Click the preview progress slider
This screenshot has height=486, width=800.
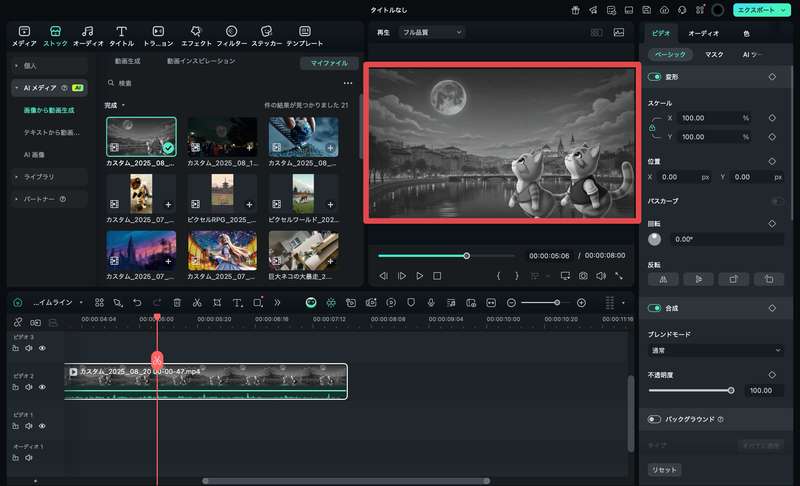point(446,255)
